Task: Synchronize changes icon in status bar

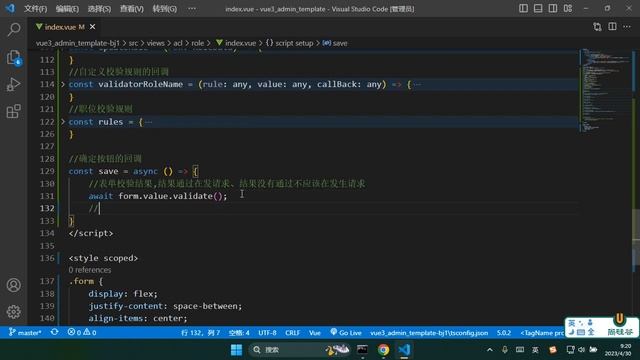Action: point(54,332)
